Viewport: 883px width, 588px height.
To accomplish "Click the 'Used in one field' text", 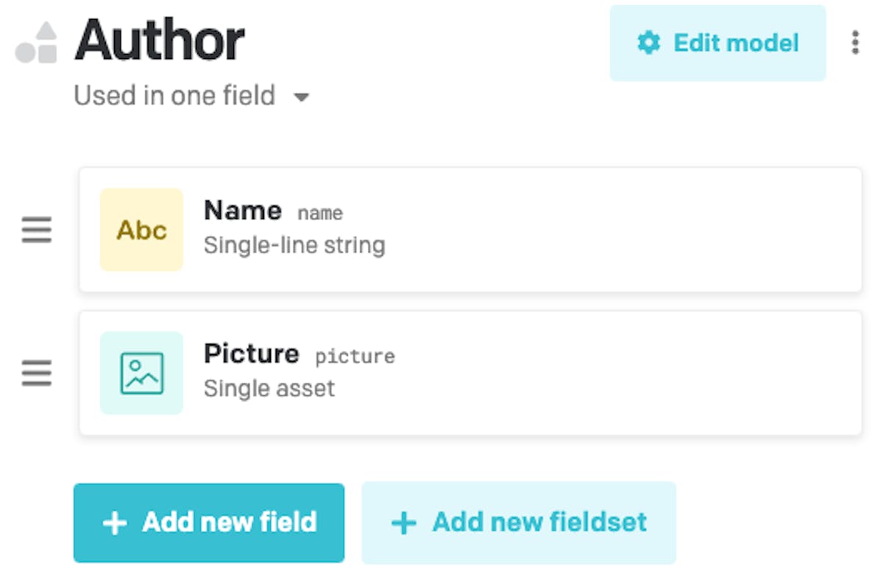I will 174,96.
